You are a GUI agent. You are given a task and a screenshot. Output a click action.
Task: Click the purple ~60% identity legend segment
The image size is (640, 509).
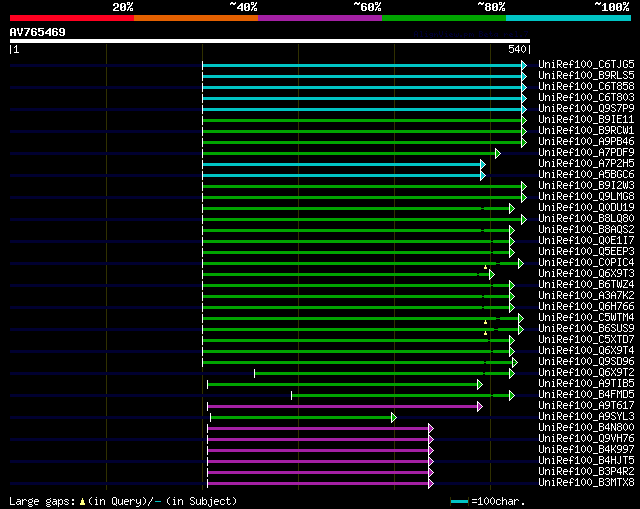pyautogui.click(x=320, y=18)
